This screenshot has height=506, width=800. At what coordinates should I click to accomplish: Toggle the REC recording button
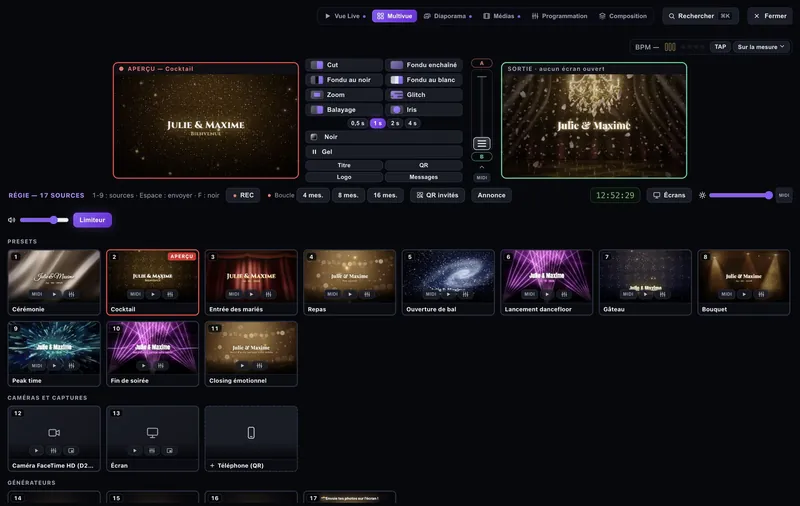tap(243, 195)
